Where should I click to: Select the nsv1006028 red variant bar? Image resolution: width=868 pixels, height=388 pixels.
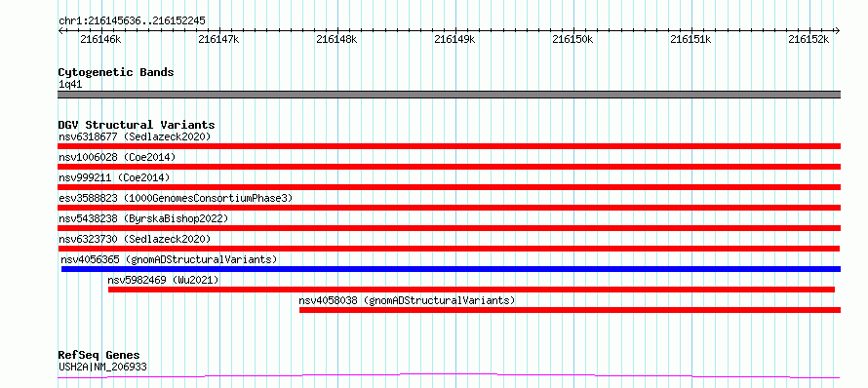tap(449, 167)
